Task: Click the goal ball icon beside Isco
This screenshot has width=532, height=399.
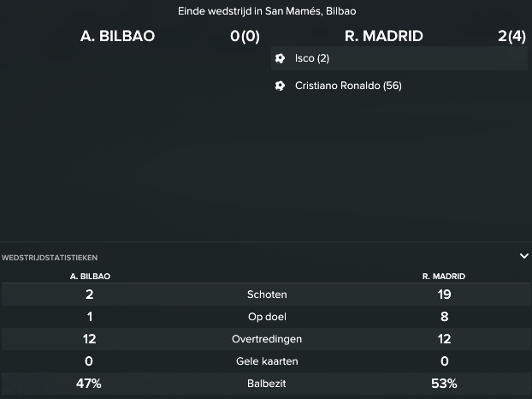Action: 280,58
